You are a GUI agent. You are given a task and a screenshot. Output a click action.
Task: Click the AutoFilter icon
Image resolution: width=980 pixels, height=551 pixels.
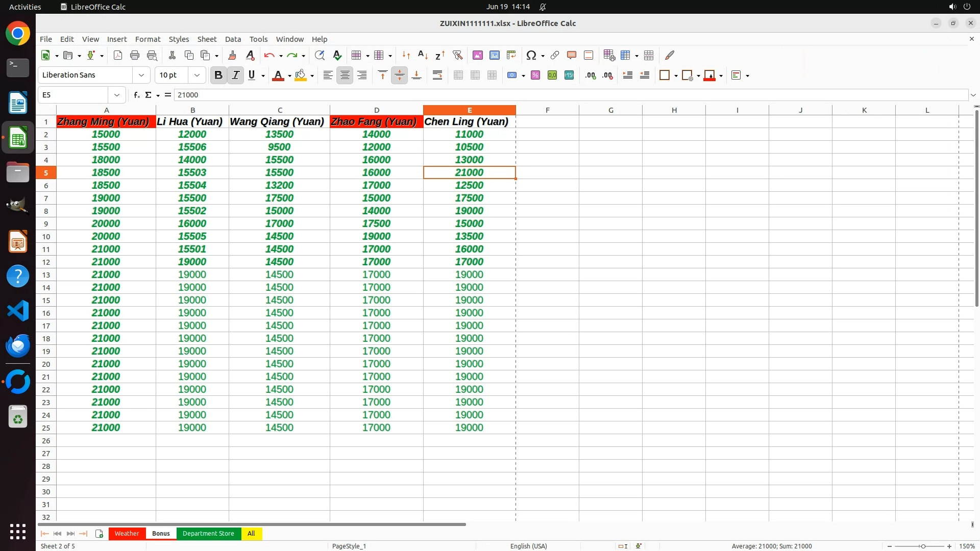click(457, 55)
